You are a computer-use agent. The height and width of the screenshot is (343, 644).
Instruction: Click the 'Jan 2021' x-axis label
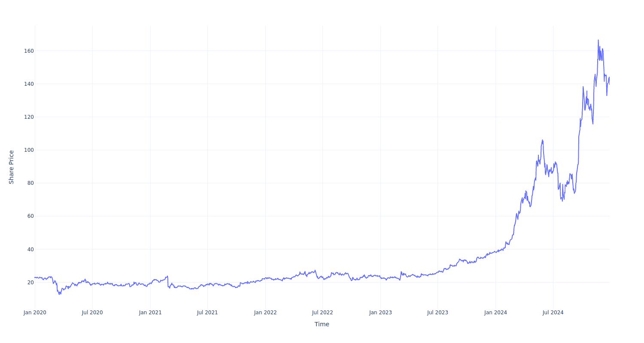(150, 313)
